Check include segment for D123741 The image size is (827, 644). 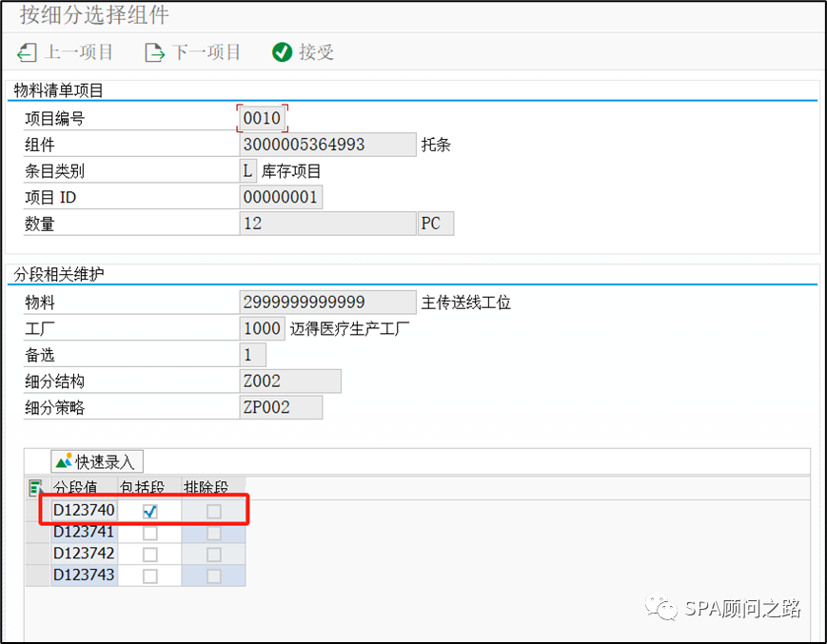150,533
